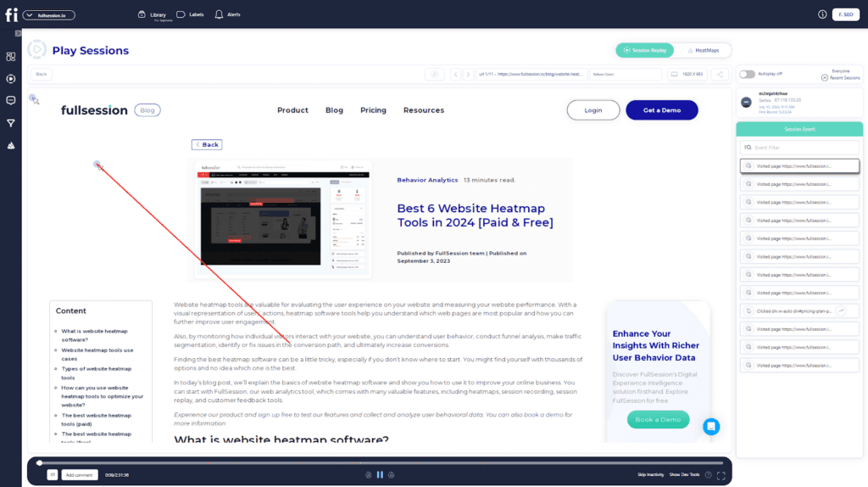
Task: Expand the left sidebar with double-arrow
Action: (17, 33)
